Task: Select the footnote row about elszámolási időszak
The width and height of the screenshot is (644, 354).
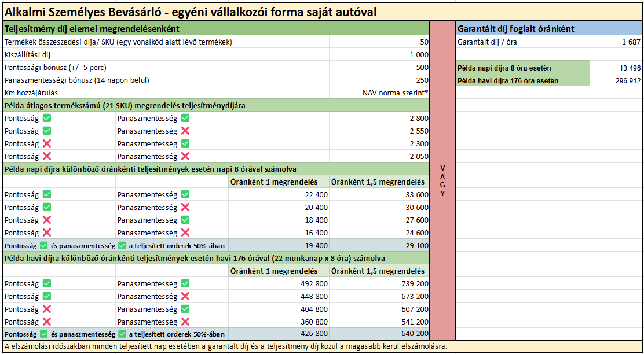Action: click(226, 346)
